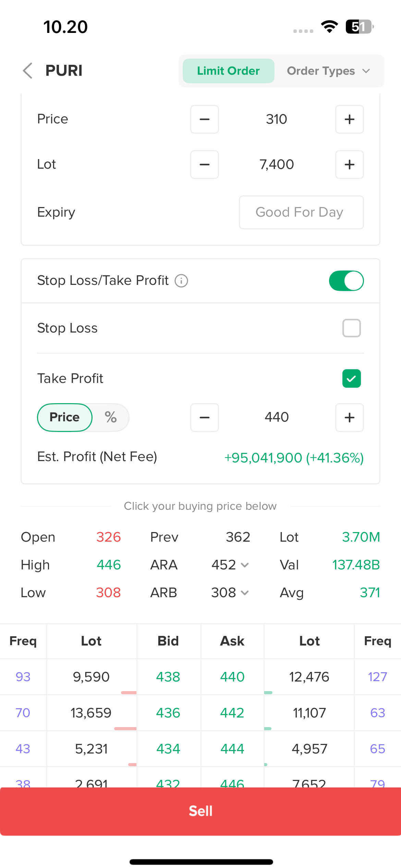Pick the 438 bid price in order book
The image size is (401, 868).
168,677
